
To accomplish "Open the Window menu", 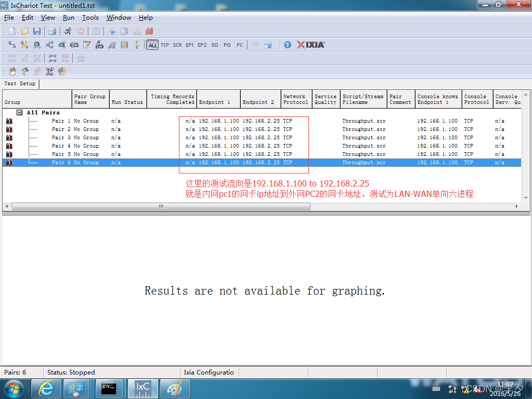I will pos(119,18).
